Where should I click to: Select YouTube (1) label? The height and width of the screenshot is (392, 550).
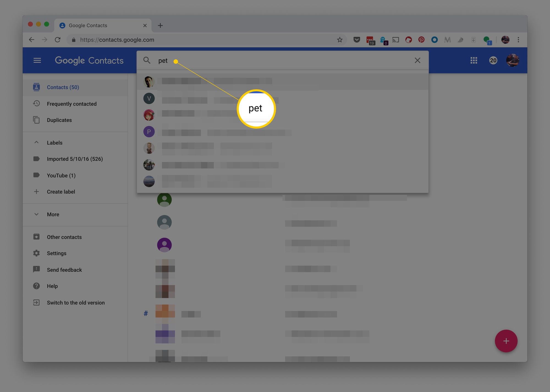61,175
